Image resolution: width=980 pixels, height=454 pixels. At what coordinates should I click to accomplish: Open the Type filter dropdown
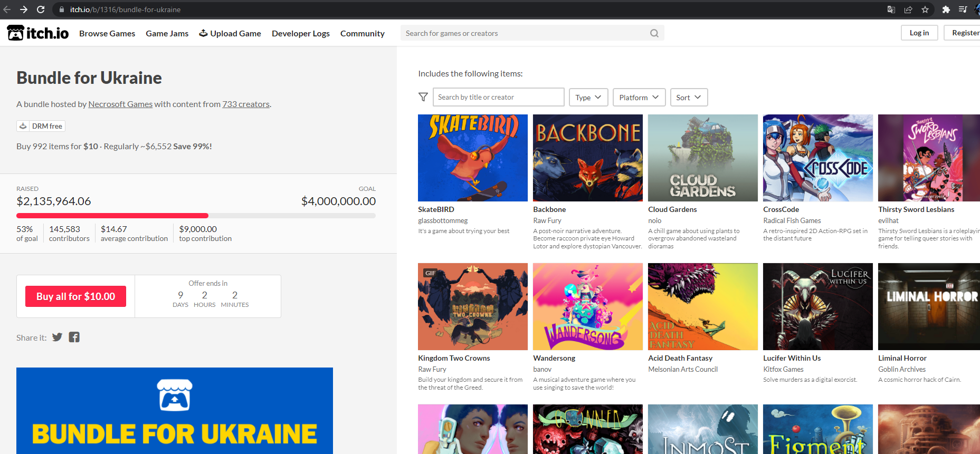point(588,97)
